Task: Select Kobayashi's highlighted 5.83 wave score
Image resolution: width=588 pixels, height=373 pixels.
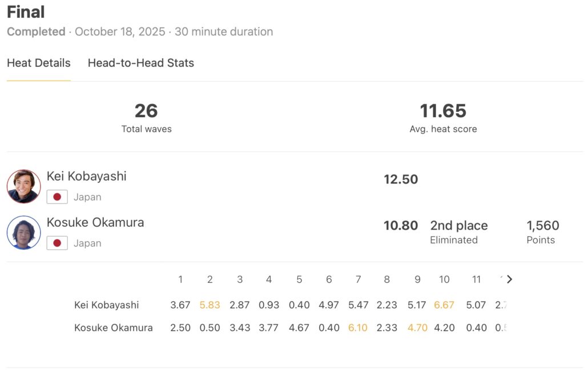Action: tap(210, 305)
